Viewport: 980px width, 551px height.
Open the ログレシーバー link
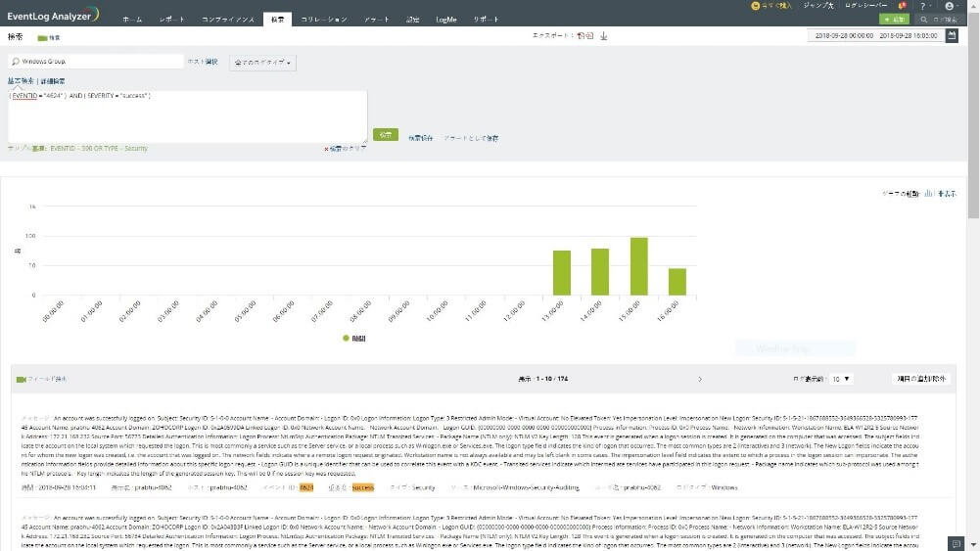[865, 6]
